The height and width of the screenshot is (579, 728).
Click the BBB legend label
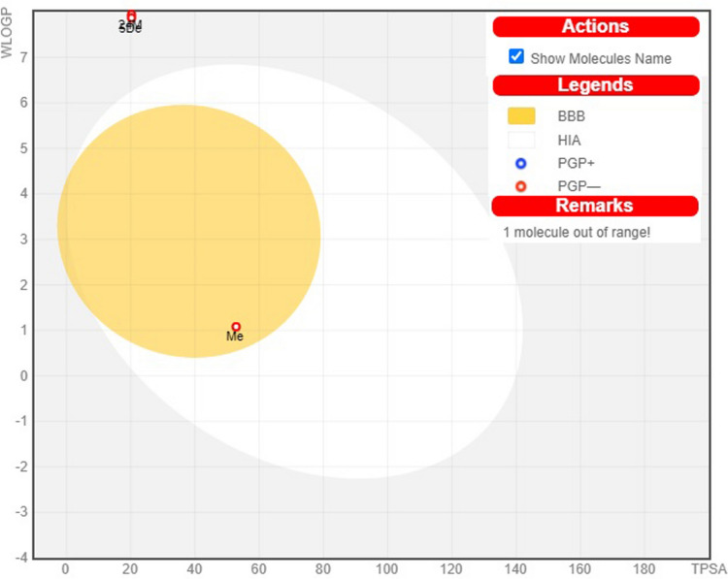(x=571, y=116)
